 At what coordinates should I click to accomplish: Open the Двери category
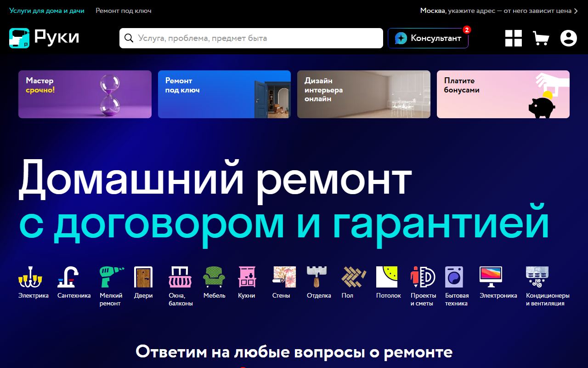click(x=143, y=282)
